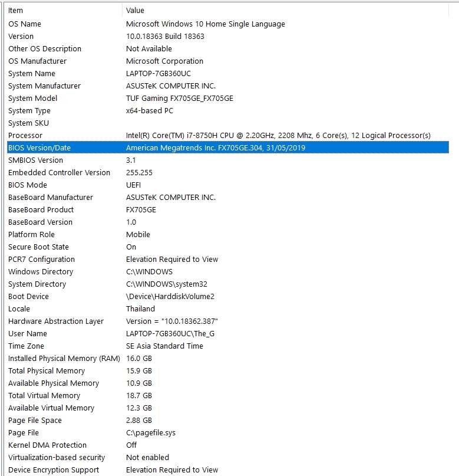Image resolution: width=459 pixels, height=476 pixels.
Task: Click the value 255.255
Action: point(139,173)
